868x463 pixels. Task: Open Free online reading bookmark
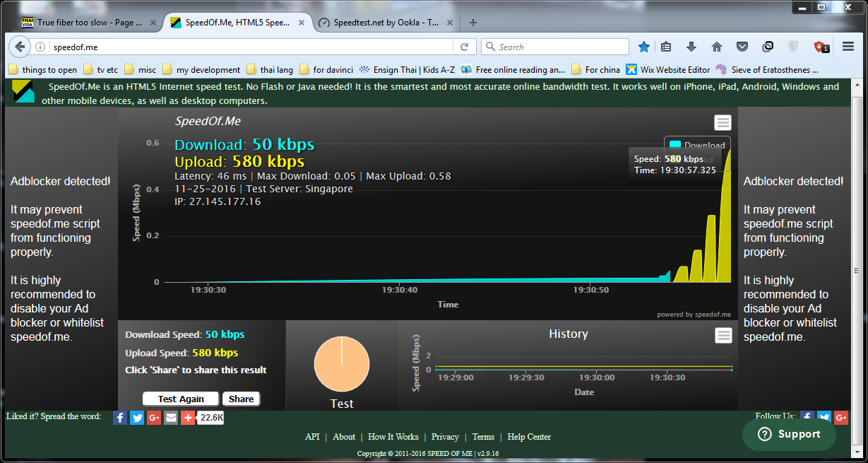(x=513, y=69)
